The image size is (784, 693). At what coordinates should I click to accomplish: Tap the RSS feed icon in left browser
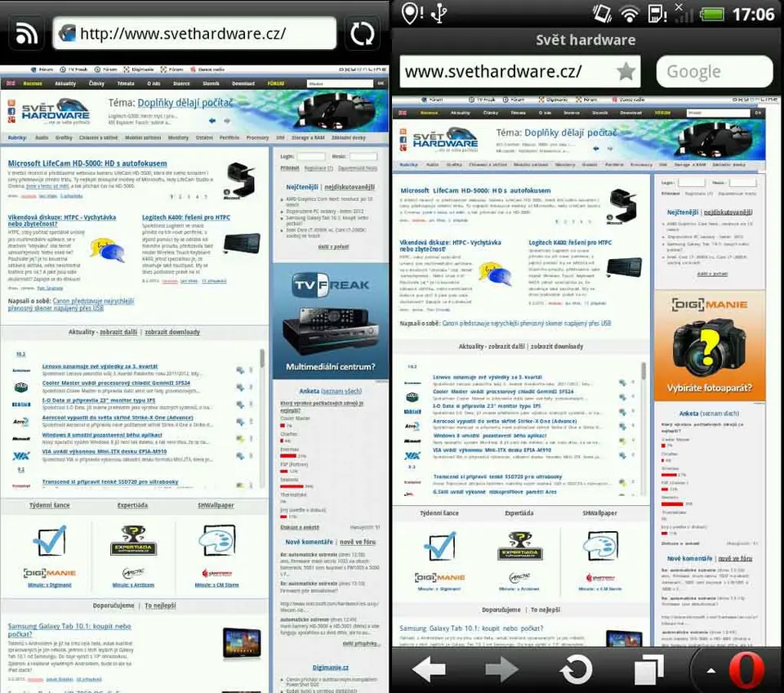[25, 34]
